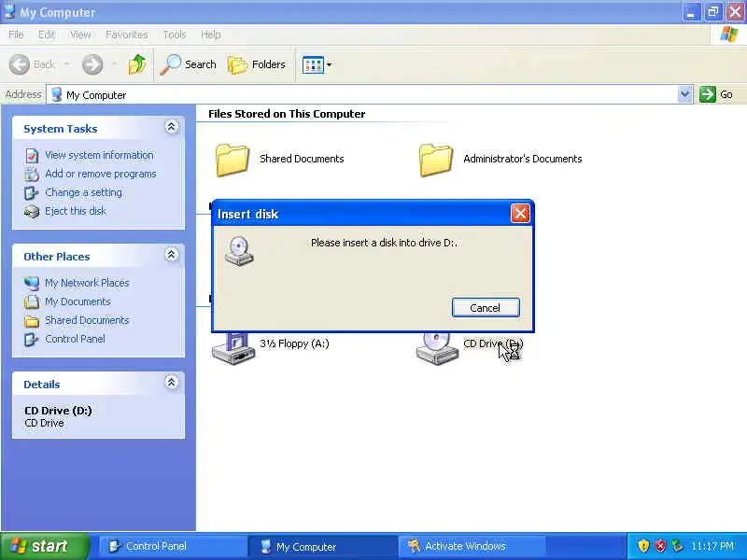Click the Control Panel sidebar icon
This screenshot has height=560, width=747.
32,339
